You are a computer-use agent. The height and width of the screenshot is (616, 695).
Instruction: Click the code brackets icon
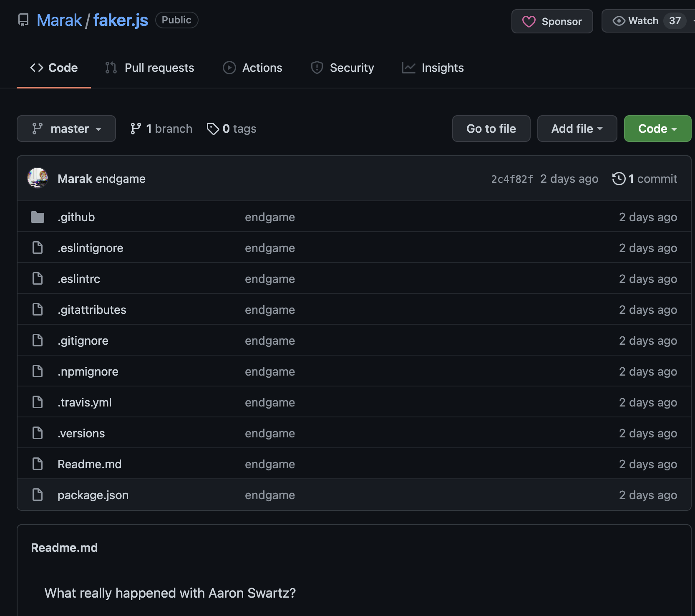pyautogui.click(x=37, y=68)
